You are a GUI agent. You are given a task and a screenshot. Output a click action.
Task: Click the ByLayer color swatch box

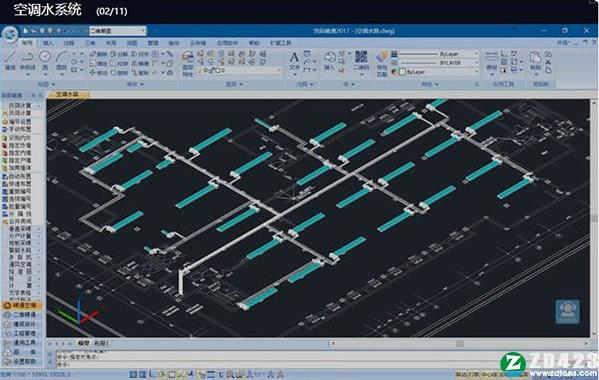[x=402, y=72]
